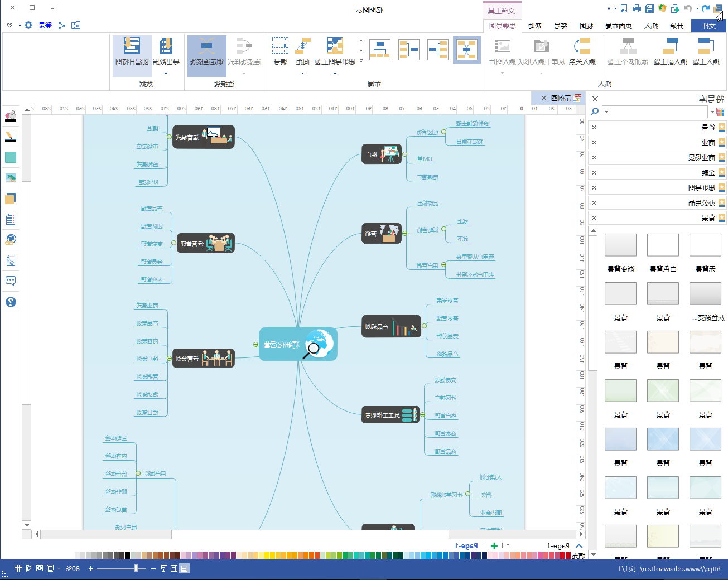The width and height of the screenshot is (728, 580).
Task: Collapse the 运营模式 node's circle toggle
Action: tap(169, 137)
